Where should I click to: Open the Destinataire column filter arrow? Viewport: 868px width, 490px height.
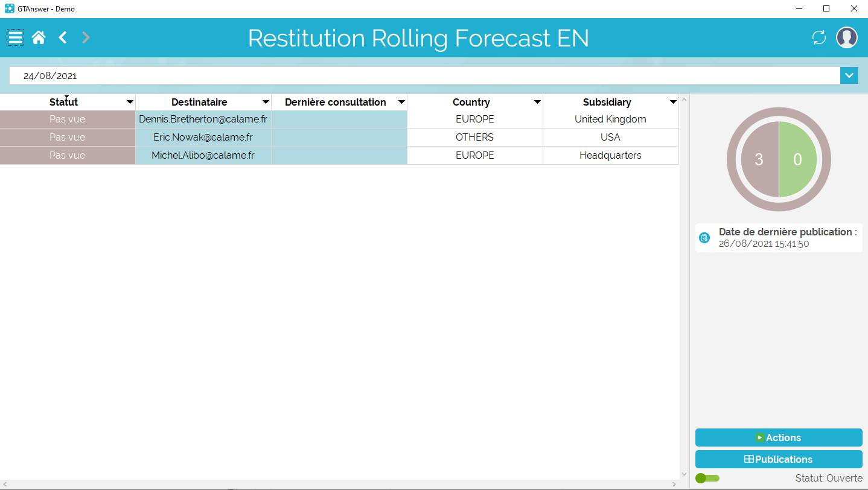click(x=266, y=103)
